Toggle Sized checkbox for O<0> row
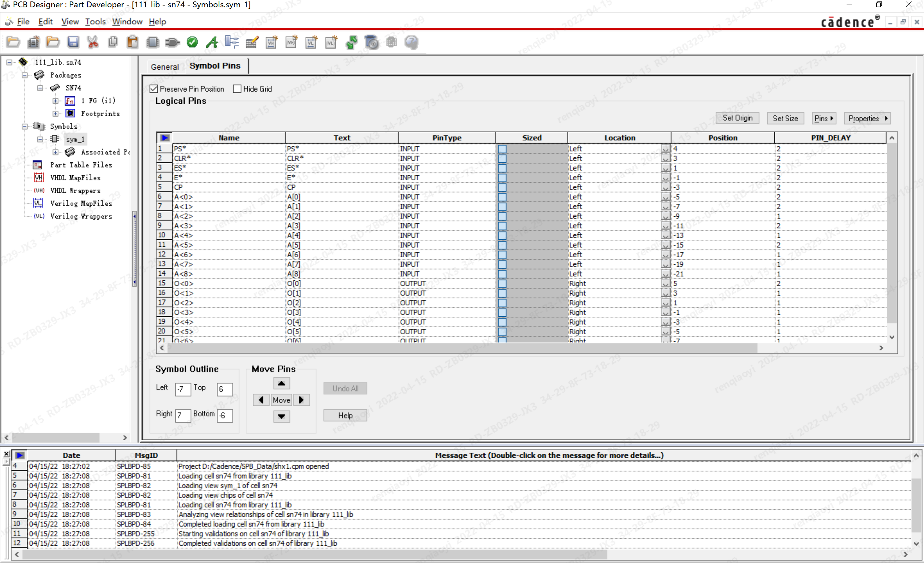 (502, 283)
